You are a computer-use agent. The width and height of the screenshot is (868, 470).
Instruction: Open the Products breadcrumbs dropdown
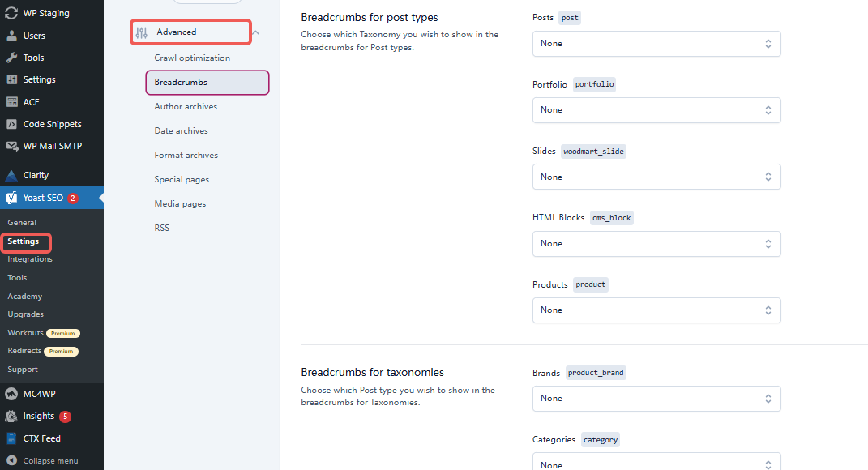point(656,310)
